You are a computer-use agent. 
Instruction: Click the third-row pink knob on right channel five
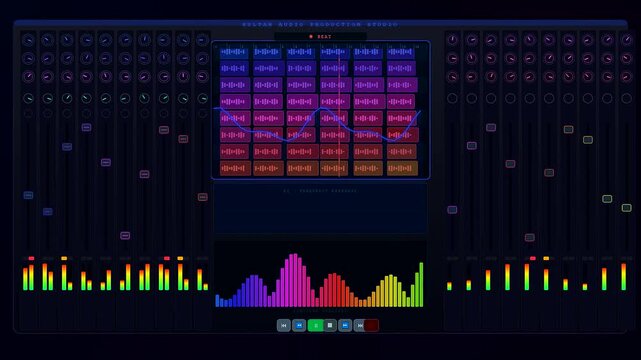[530, 76]
